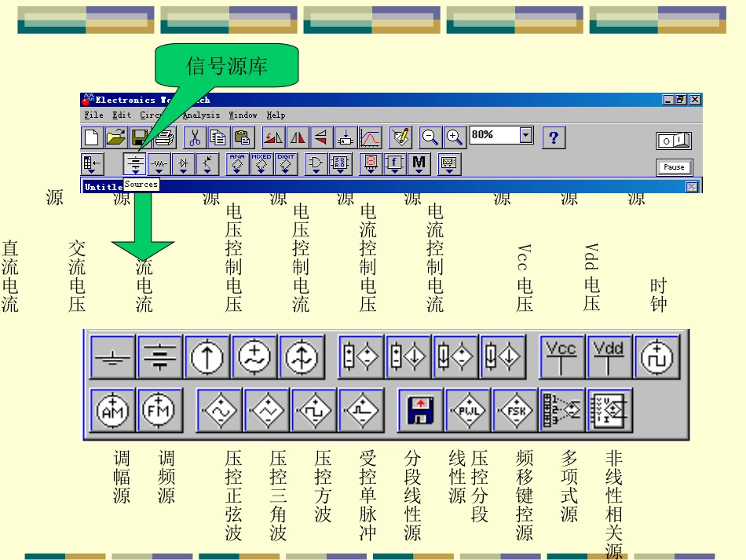Screen dimensions: 746x560
Task: Open the Window menu
Action: click(243, 115)
